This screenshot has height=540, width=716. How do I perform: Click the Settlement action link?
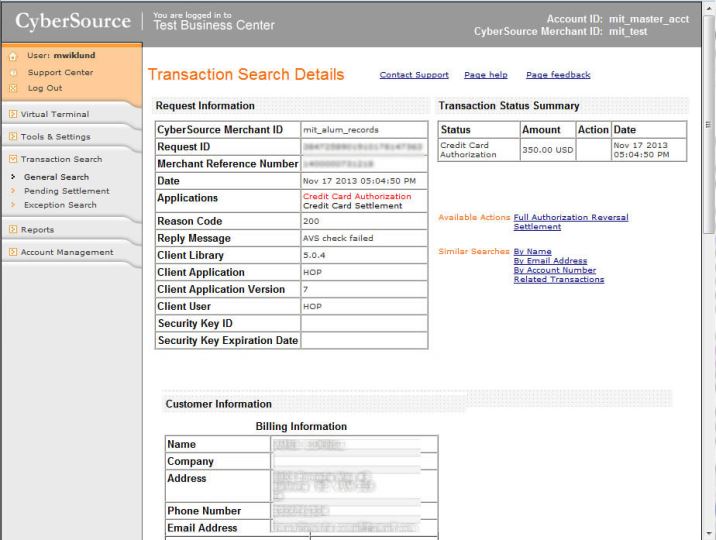[536, 227]
